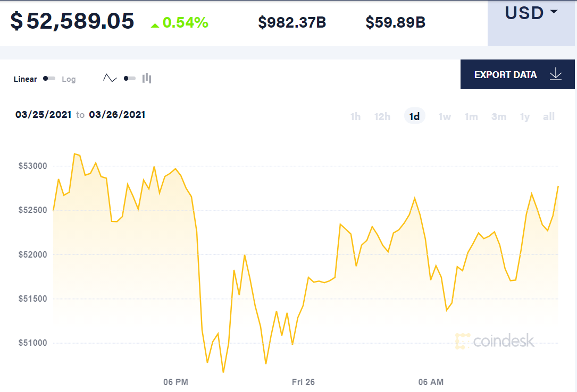Open the USD currency dropdown
Viewport: 577px width, 392px height.
[530, 13]
